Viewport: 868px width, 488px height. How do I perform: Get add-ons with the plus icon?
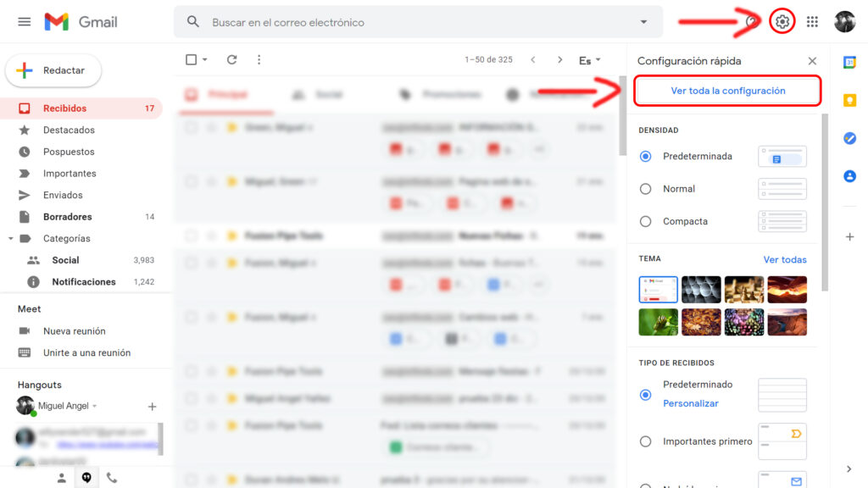pos(849,237)
